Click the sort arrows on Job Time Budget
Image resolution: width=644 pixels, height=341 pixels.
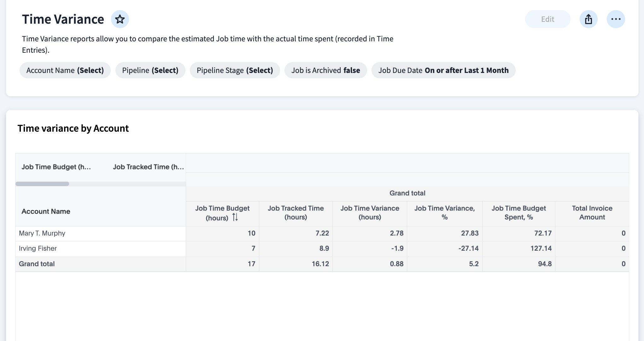tap(235, 217)
